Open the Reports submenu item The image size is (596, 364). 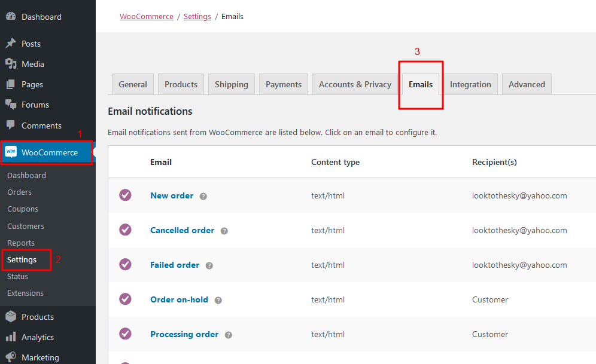pyautogui.click(x=21, y=243)
